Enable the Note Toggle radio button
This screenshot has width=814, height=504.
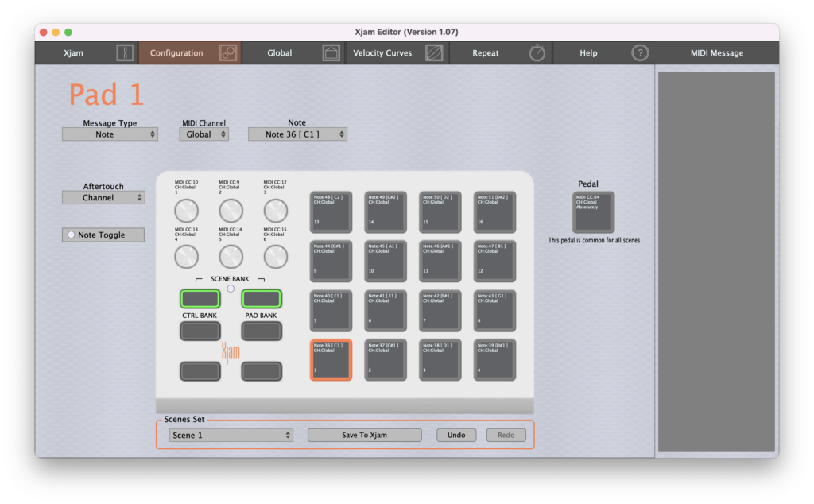tap(71, 235)
